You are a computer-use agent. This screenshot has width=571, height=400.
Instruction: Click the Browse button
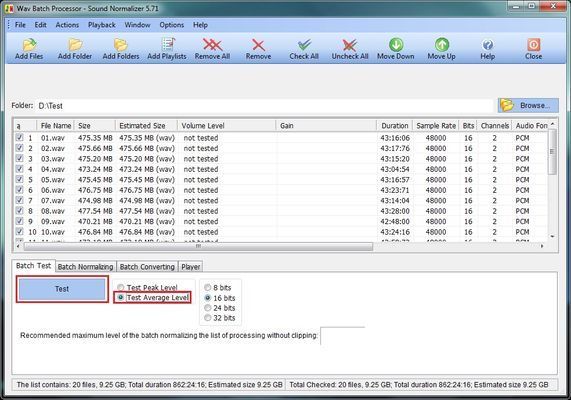528,105
